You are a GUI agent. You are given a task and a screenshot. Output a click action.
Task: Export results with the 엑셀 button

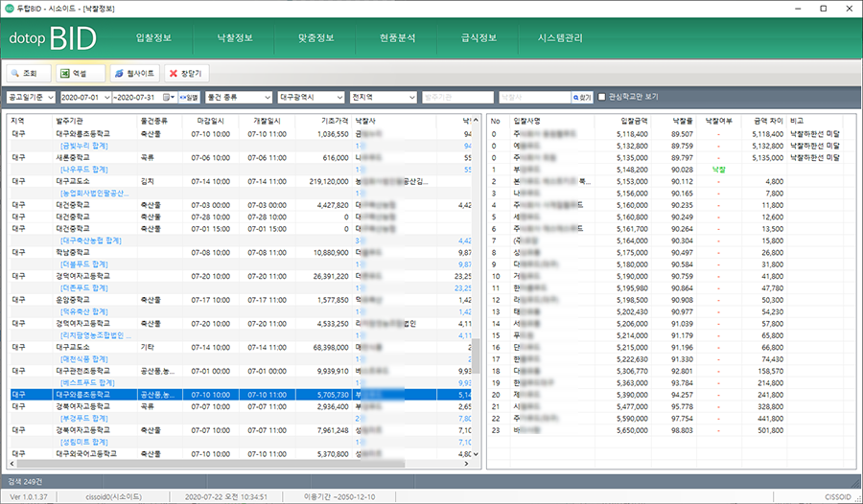click(x=80, y=72)
